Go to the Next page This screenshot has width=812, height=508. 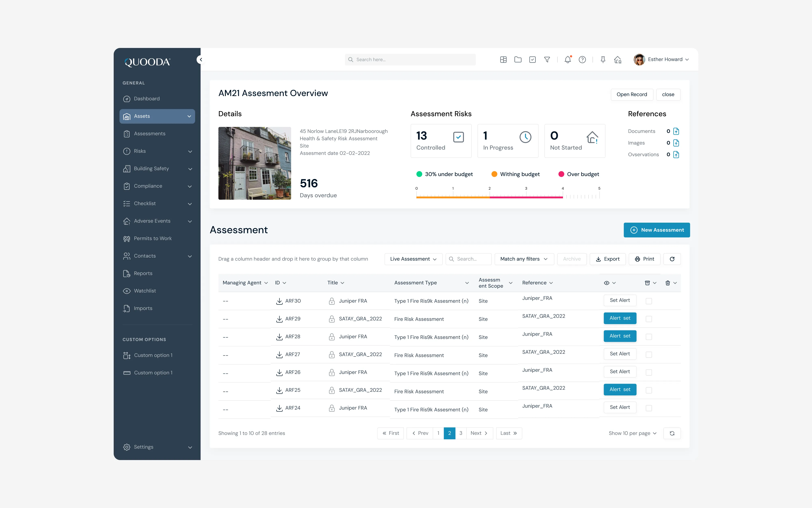click(479, 433)
